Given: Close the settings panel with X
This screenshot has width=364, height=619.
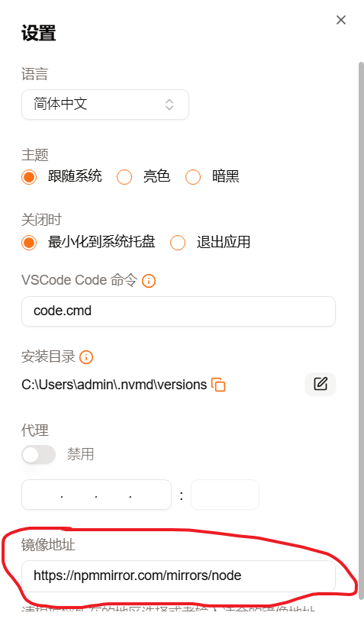Looking at the screenshot, I should coord(341,20).
